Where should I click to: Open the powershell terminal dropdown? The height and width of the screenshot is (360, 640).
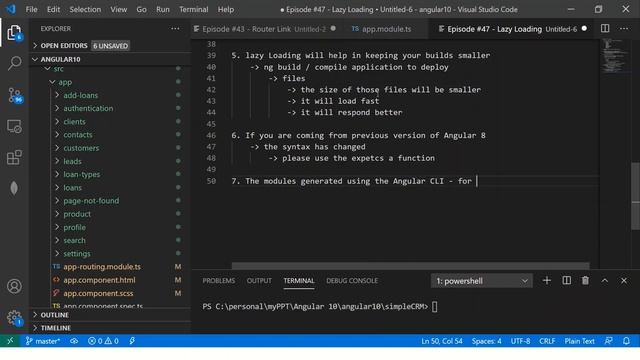(481, 281)
